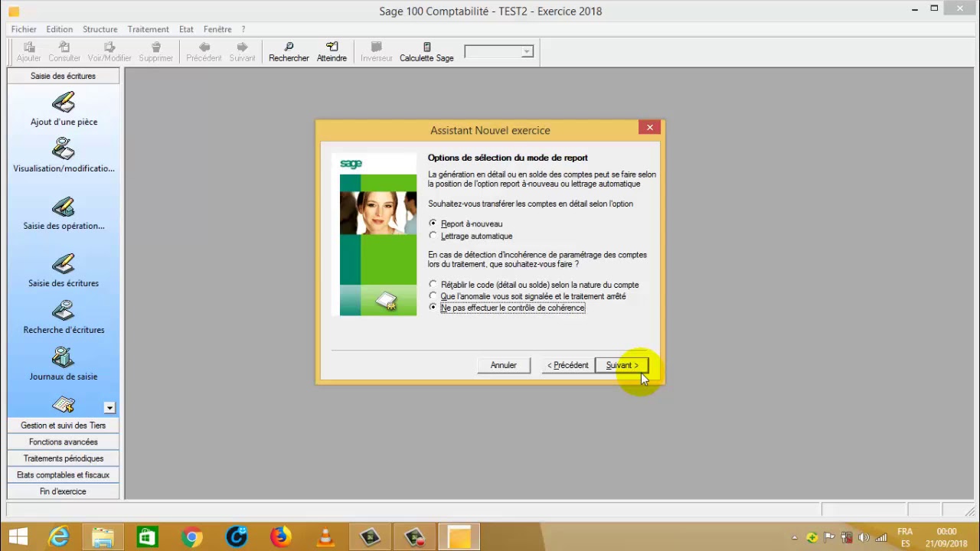Open the Fichier menu
The image size is (980, 551).
[x=24, y=29]
